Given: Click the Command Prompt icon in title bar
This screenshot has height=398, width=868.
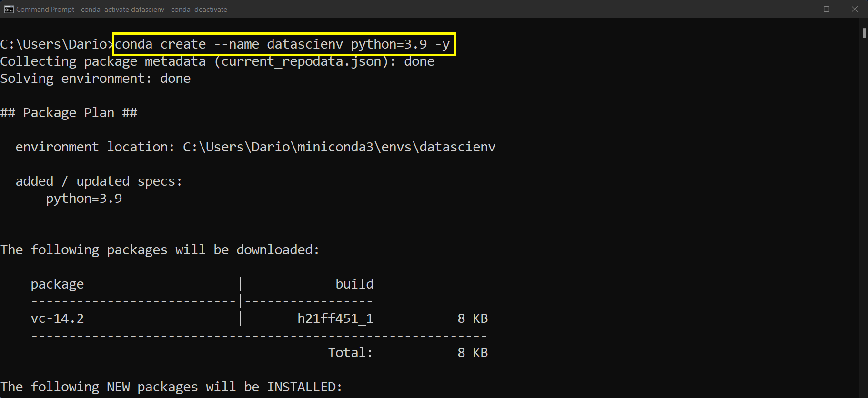Looking at the screenshot, I should (9, 10).
